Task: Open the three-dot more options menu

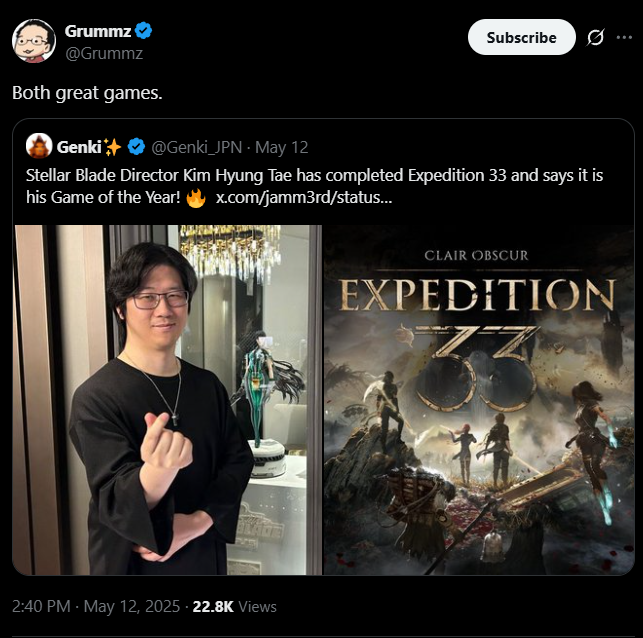Action: click(x=624, y=37)
